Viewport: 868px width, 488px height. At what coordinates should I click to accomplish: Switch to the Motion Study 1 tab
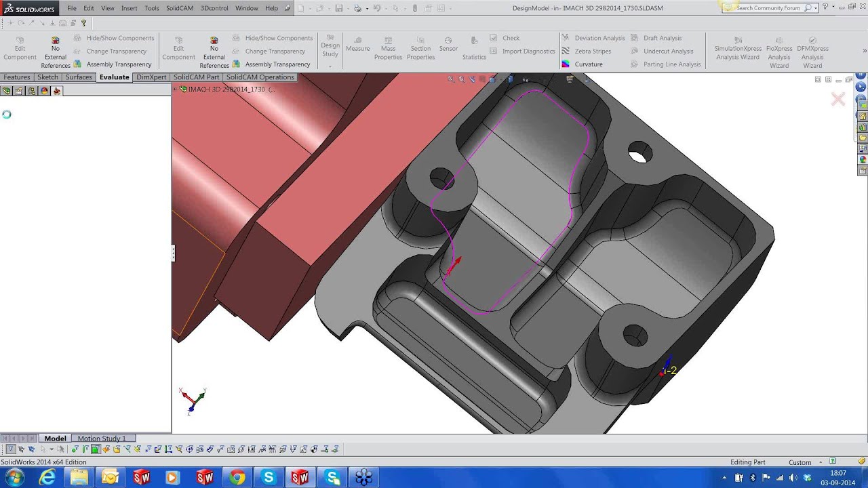point(102,439)
